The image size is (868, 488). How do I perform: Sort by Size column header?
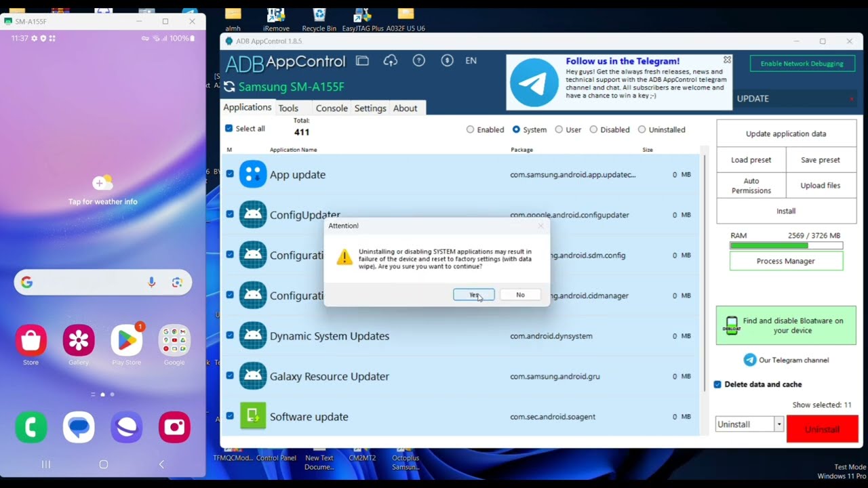(648, 150)
